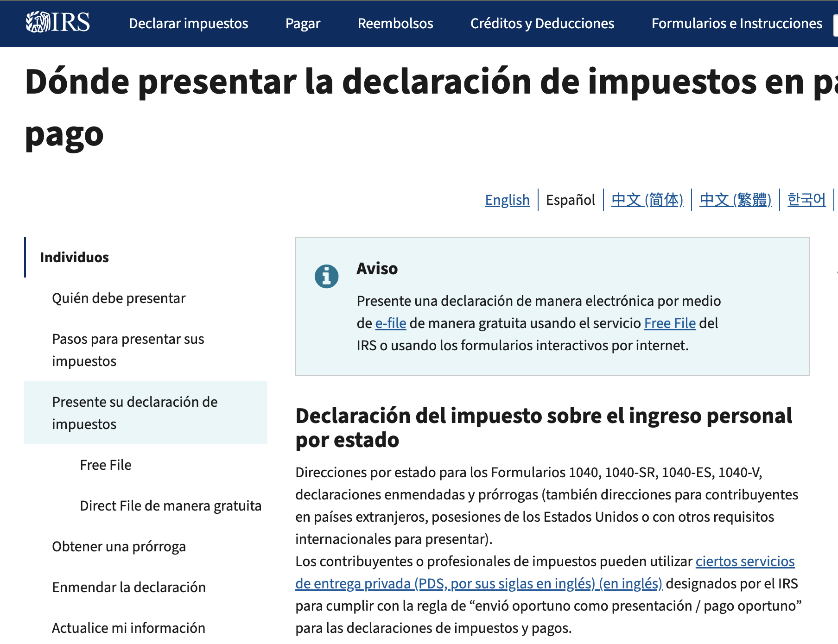
Task: Open the Individuos sidebar section
Action: click(x=74, y=257)
